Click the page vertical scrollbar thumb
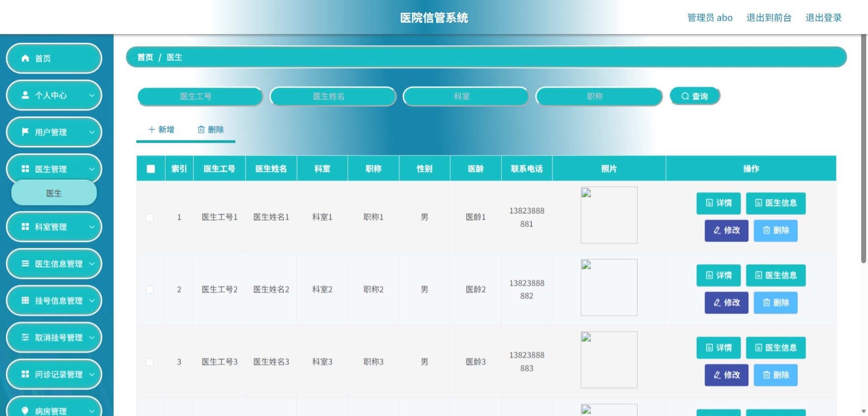868x416 pixels. (864, 148)
